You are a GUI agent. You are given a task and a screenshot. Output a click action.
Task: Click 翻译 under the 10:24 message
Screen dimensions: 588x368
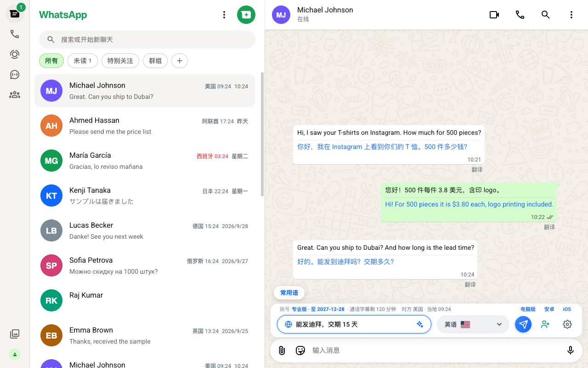(470, 285)
